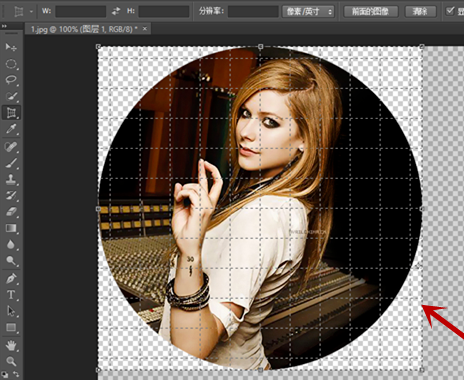Image resolution: width=464 pixels, height=380 pixels.
Task: Select the Spot Healing Brush tool
Action: [x=11, y=146]
